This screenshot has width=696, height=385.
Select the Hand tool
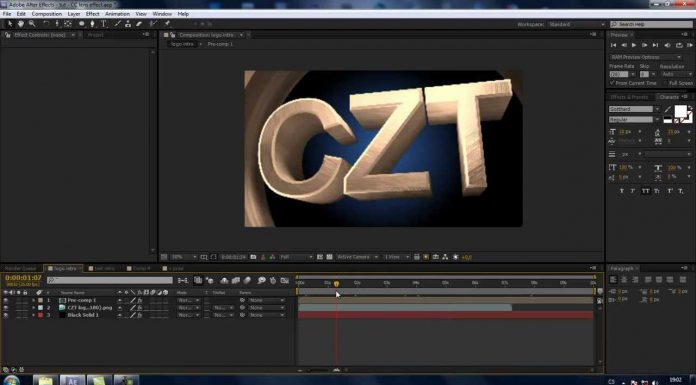click(20, 24)
